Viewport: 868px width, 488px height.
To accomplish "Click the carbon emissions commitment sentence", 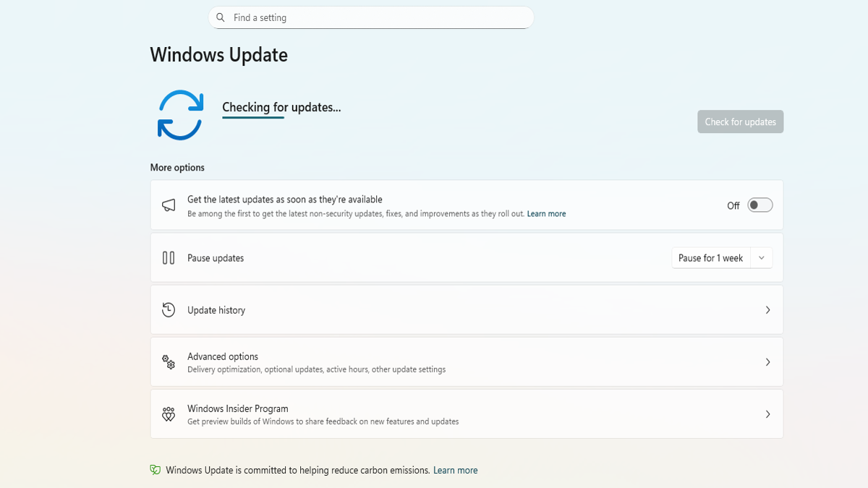I will coord(298,470).
